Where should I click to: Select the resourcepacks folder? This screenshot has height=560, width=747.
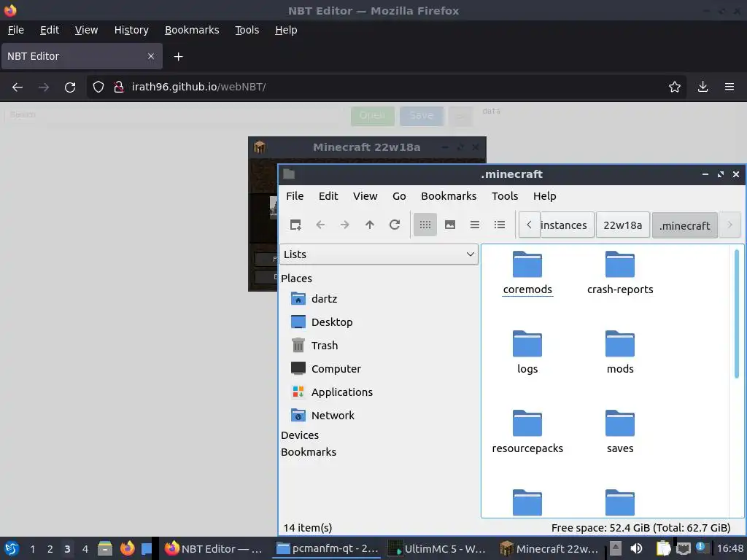point(527,432)
